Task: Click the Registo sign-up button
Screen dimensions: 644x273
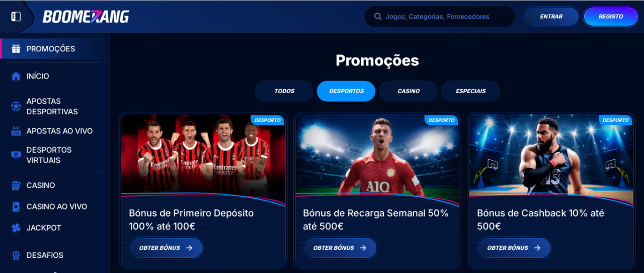Action: 611,17
